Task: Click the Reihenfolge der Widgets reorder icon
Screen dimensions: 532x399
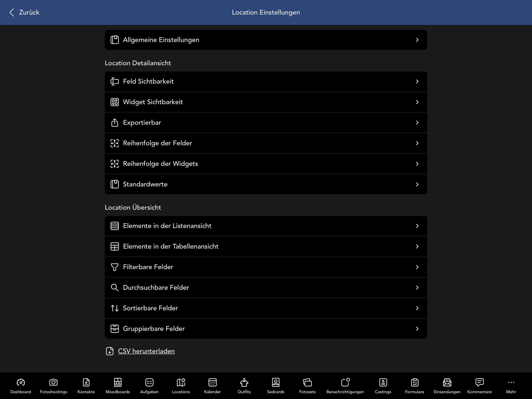Action: coord(115,164)
